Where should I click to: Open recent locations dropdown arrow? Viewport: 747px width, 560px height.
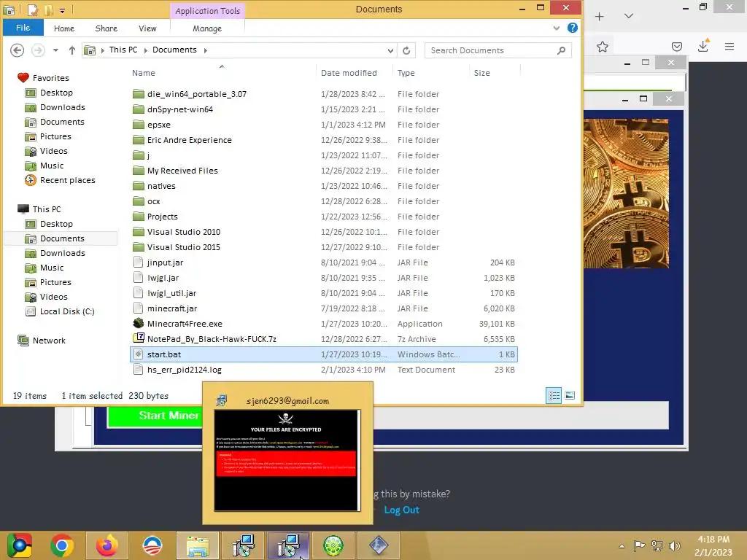[x=55, y=50]
